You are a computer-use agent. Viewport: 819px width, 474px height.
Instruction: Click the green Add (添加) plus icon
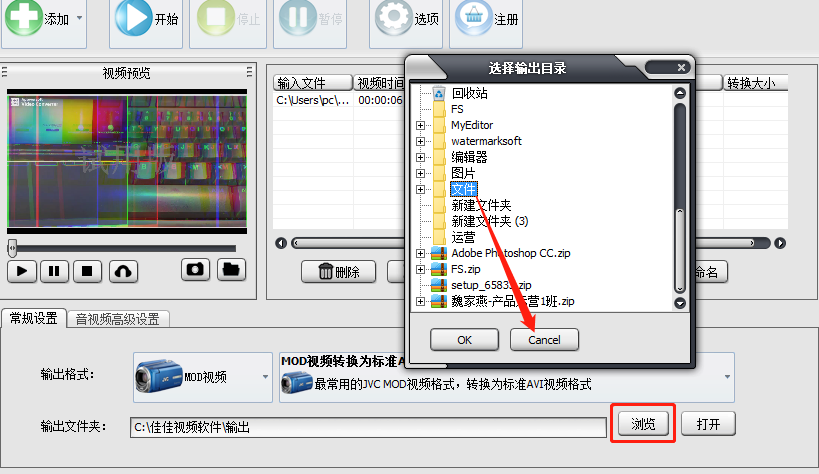click(x=23, y=17)
